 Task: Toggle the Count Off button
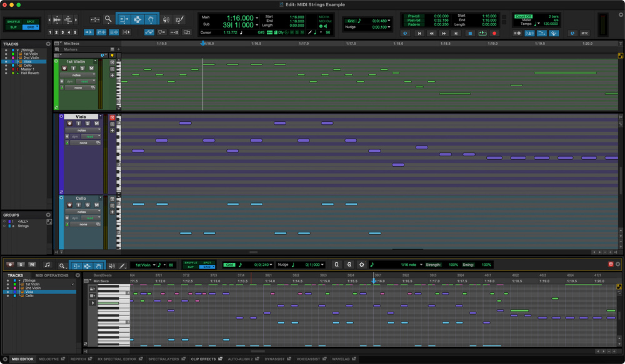(x=523, y=16)
